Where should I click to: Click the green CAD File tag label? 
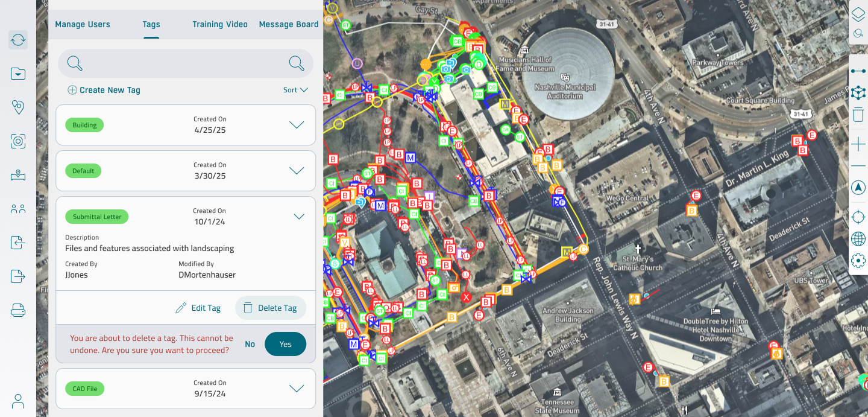tap(84, 389)
